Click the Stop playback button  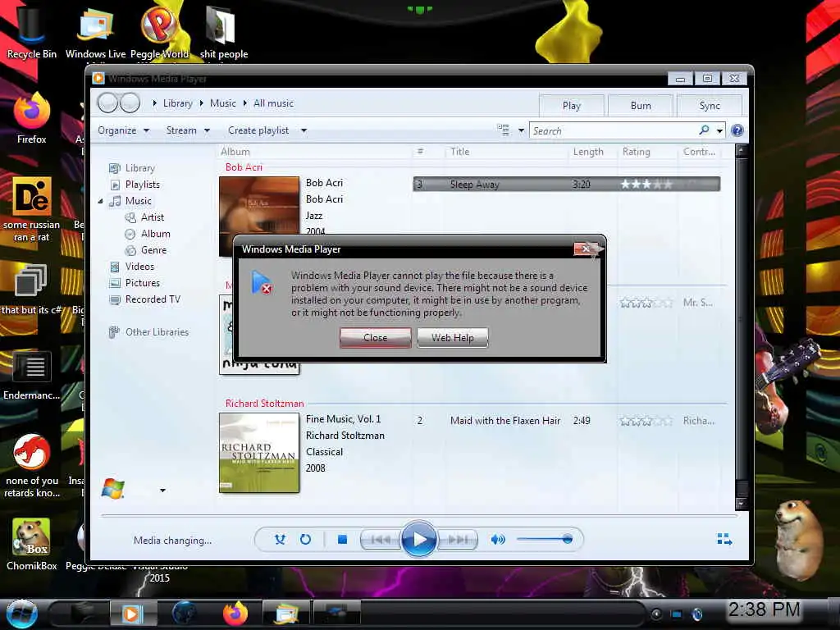point(342,540)
